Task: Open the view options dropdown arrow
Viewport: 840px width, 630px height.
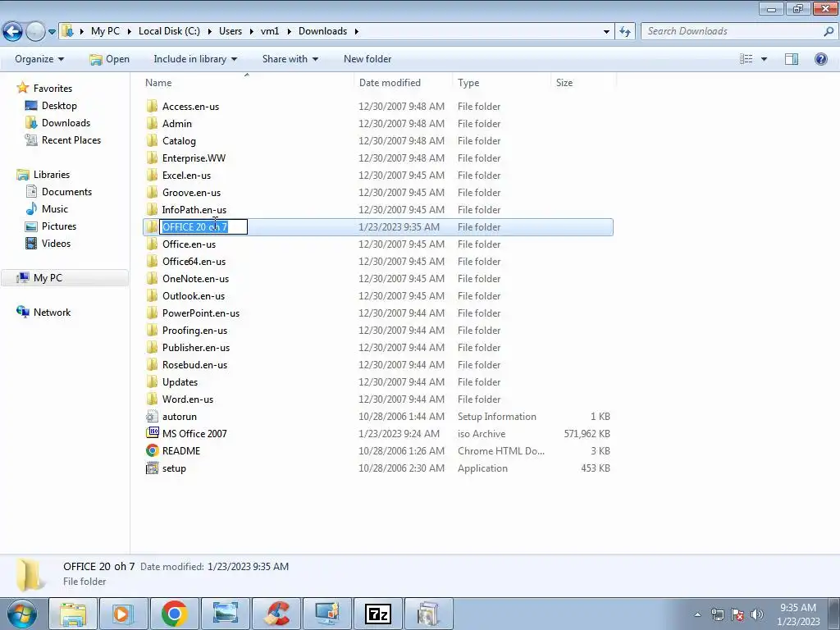Action: (764, 59)
